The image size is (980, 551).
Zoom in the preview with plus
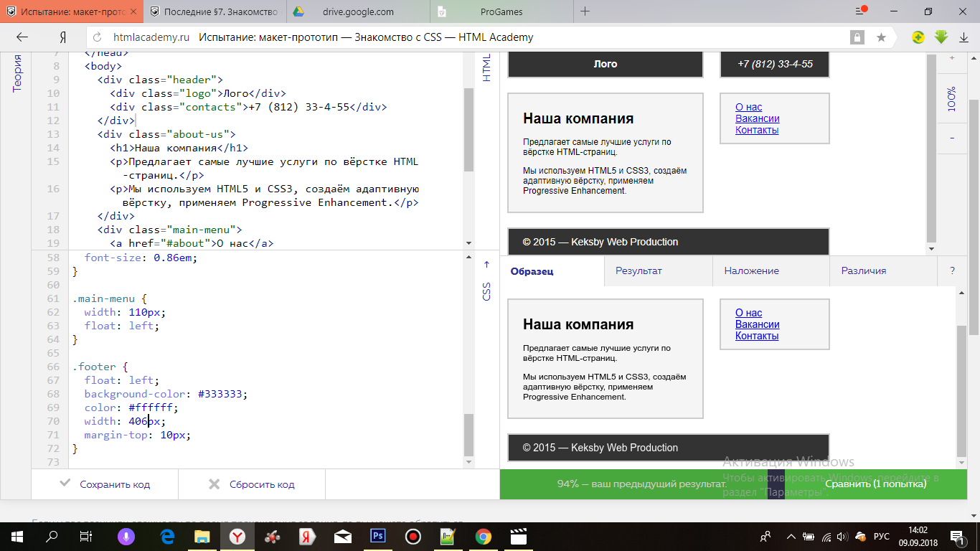pyautogui.click(x=952, y=58)
